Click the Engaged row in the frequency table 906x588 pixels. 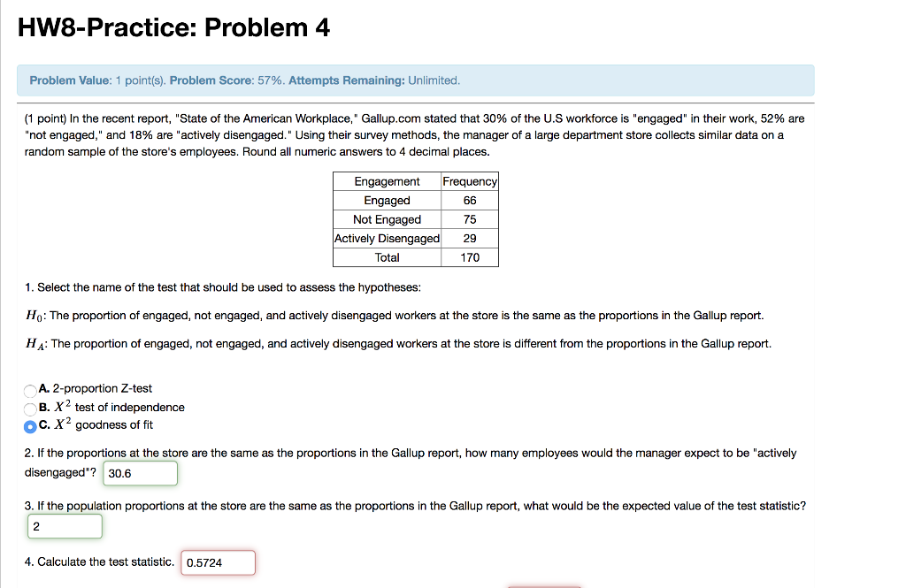pos(387,200)
